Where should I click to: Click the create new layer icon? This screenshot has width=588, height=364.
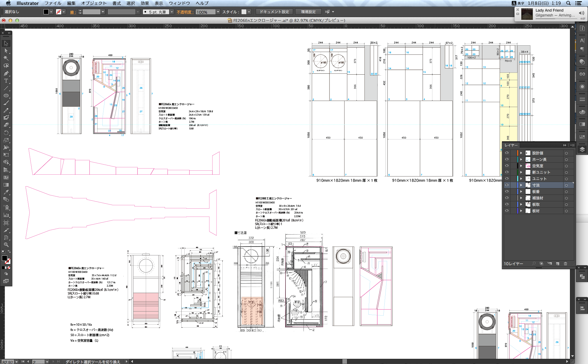coord(557,263)
